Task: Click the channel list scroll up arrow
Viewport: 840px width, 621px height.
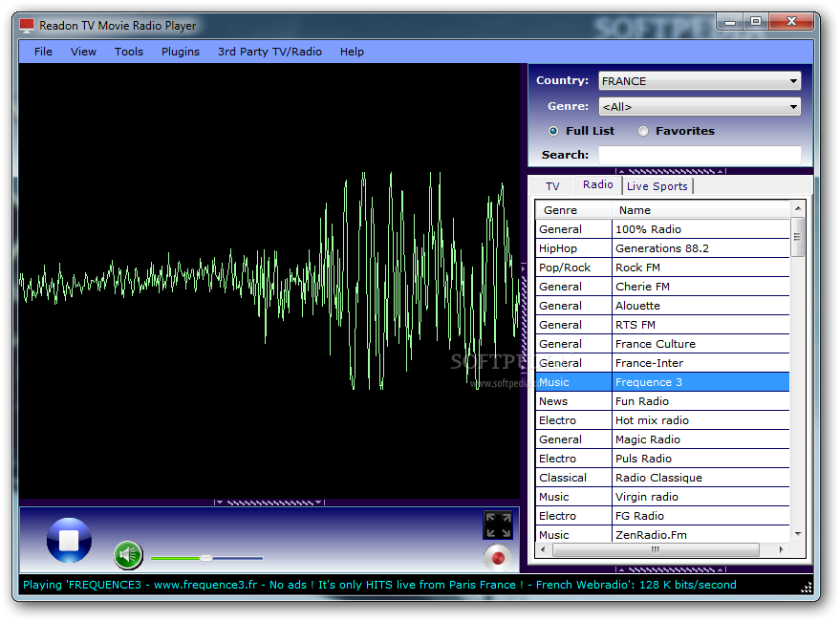Action: pos(798,208)
